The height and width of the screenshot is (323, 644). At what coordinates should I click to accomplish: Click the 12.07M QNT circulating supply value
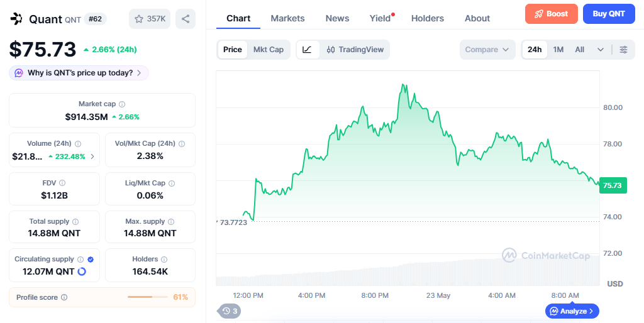pyautogui.click(x=48, y=271)
